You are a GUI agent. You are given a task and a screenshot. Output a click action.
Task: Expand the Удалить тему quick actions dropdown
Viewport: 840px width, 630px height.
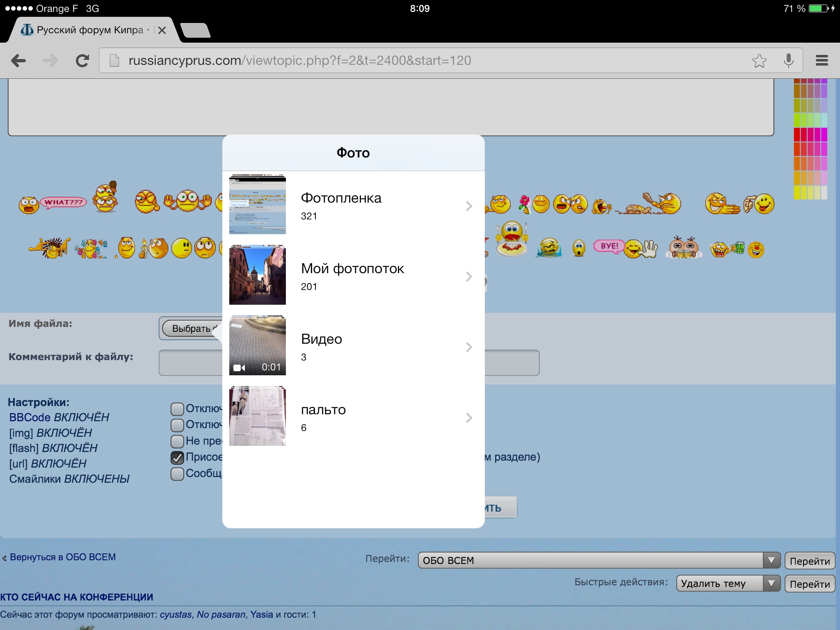(x=728, y=583)
